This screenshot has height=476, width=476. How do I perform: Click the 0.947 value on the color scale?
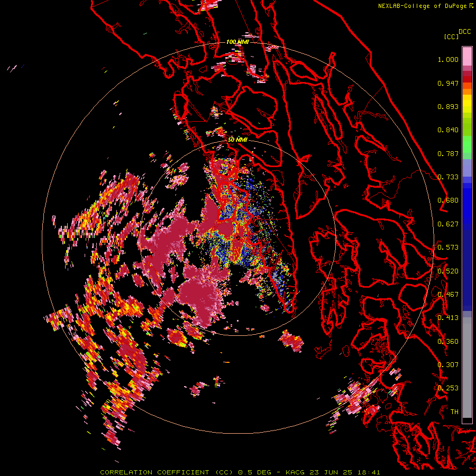448,83
